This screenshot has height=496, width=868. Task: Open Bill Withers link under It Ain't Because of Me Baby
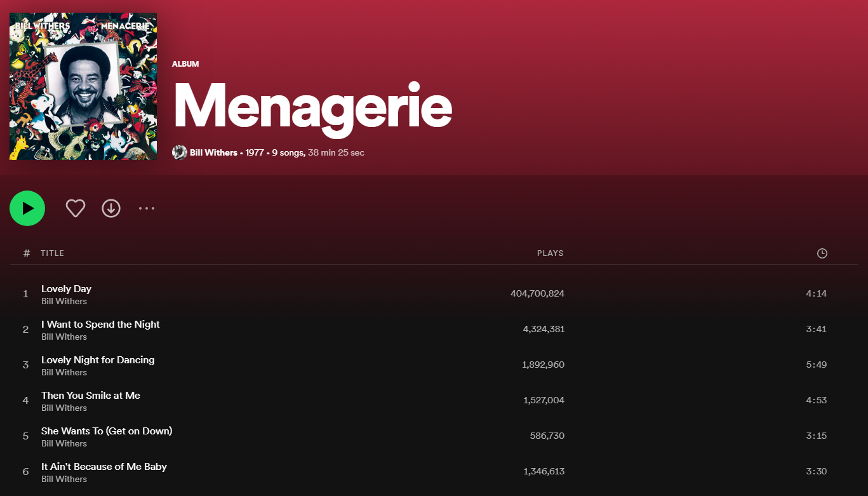coord(64,479)
